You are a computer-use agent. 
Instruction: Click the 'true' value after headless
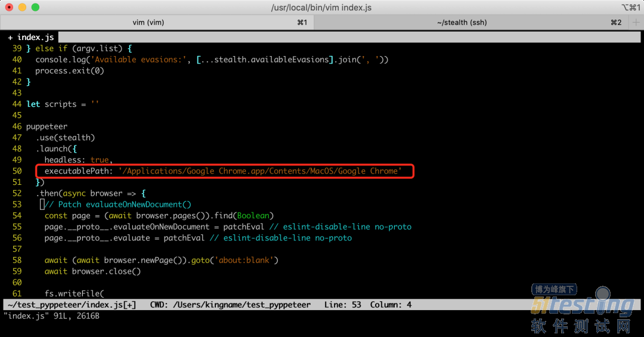click(100, 160)
